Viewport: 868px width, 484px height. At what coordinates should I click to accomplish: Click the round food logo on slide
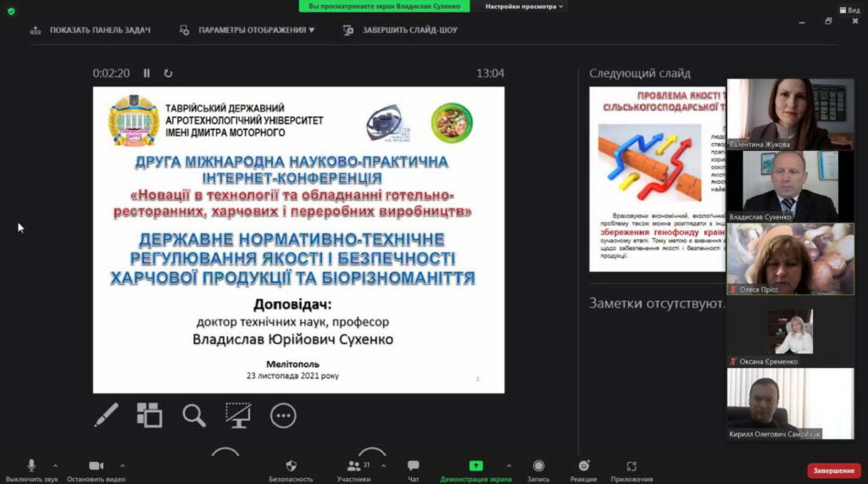[452, 122]
